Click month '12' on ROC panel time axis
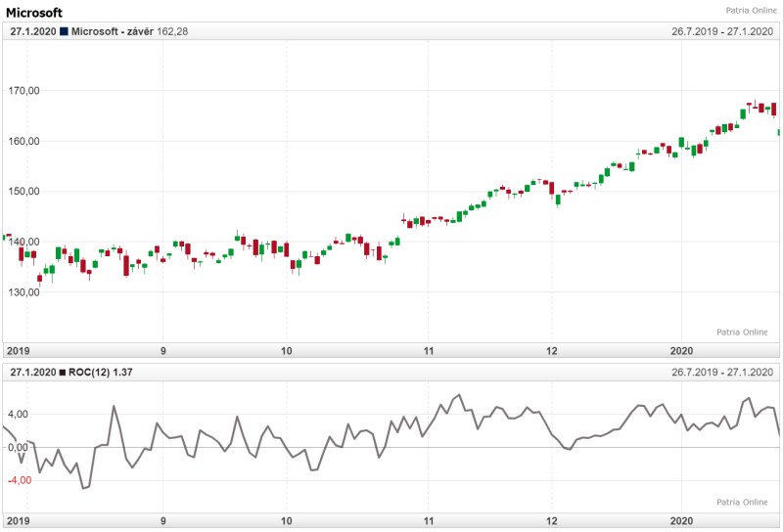 (552, 520)
